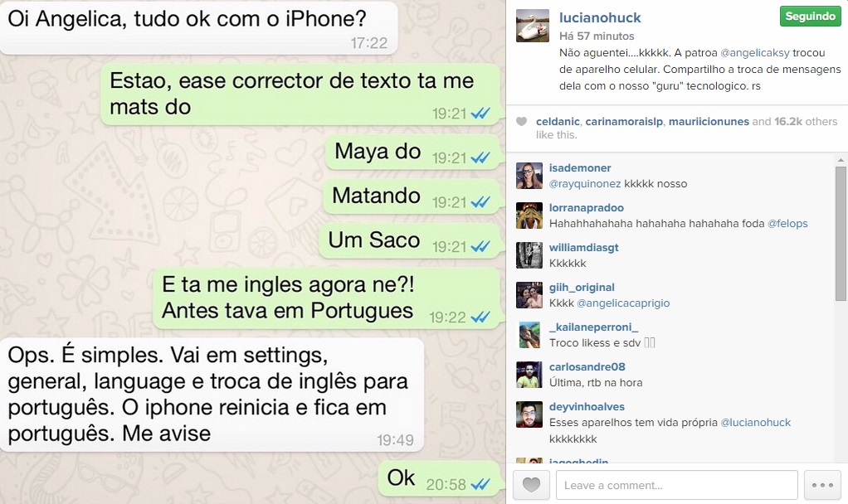Open giih_original's username link

[x=582, y=288]
